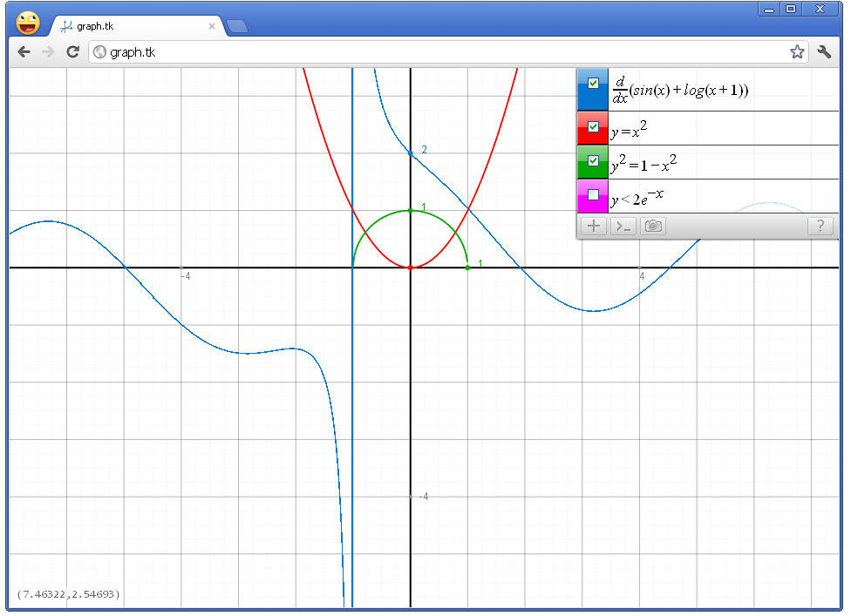Edit the y²=1−x² equation field
Viewport: 851px width, 616px height.
(x=724, y=162)
